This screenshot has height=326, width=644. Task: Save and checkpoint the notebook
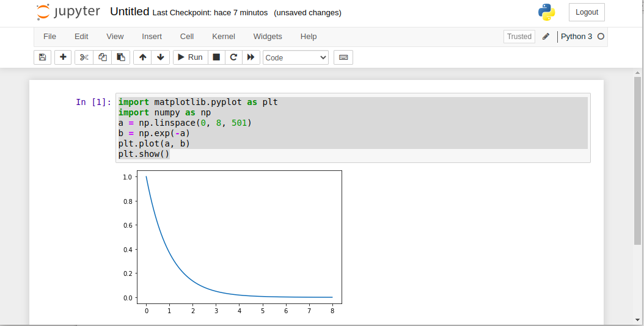pyautogui.click(x=42, y=57)
